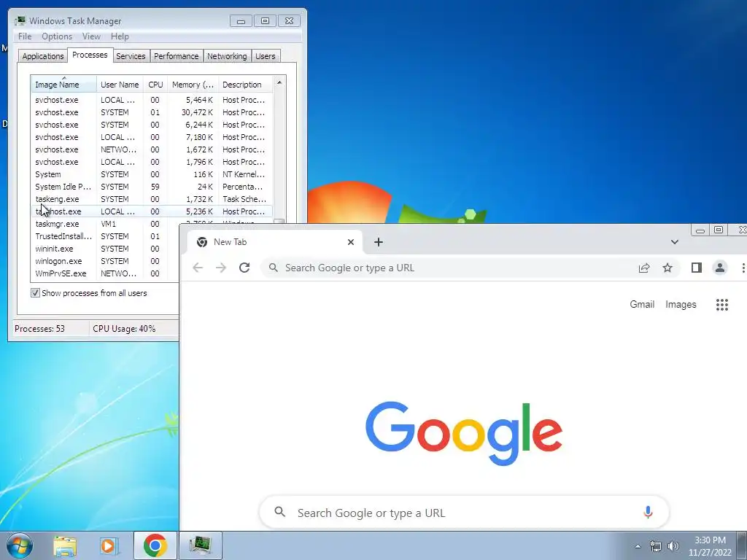Click the voice search microphone icon
Image resolution: width=747 pixels, height=560 pixels.
tap(648, 513)
